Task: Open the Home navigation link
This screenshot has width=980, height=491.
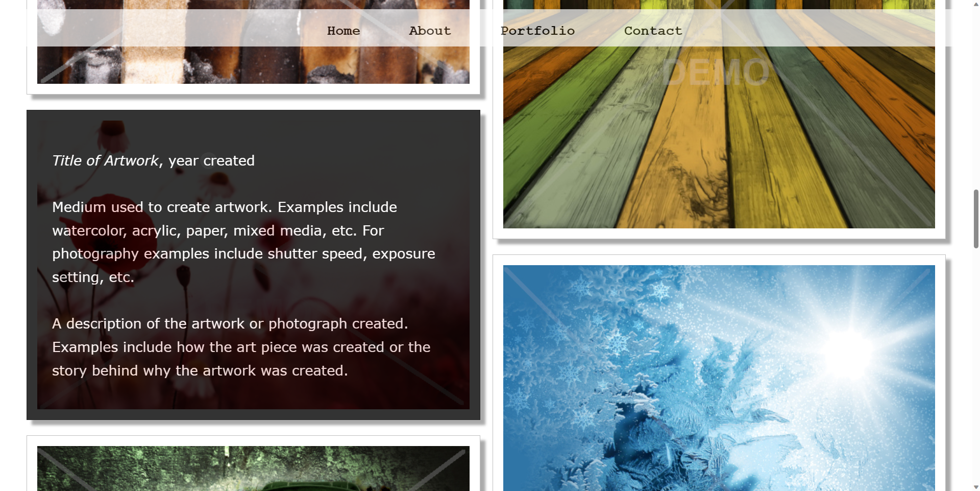Action: (x=344, y=31)
